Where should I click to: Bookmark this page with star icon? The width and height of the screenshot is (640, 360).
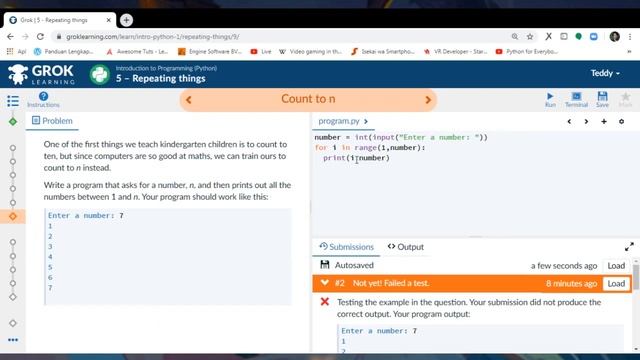(x=530, y=37)
